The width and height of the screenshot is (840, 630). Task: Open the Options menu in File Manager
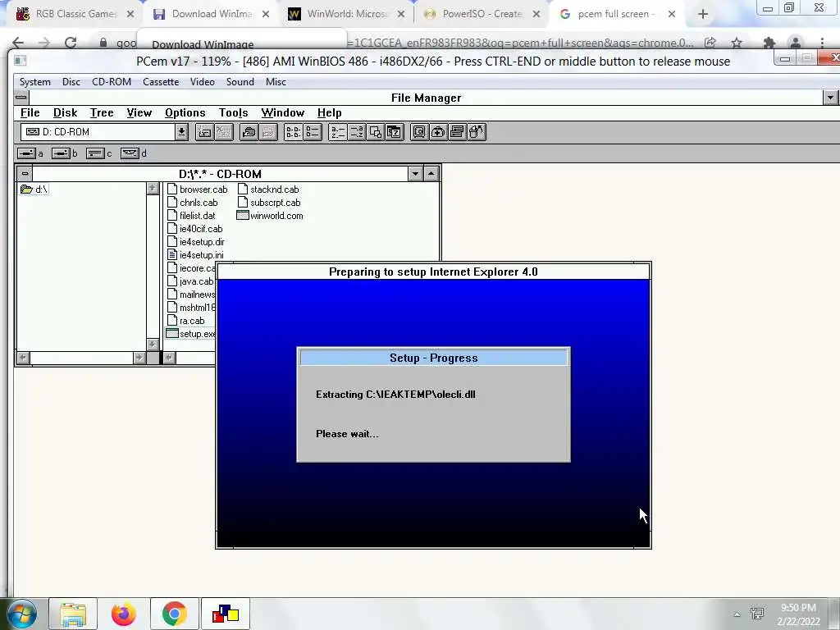click(x=185, y=113)
